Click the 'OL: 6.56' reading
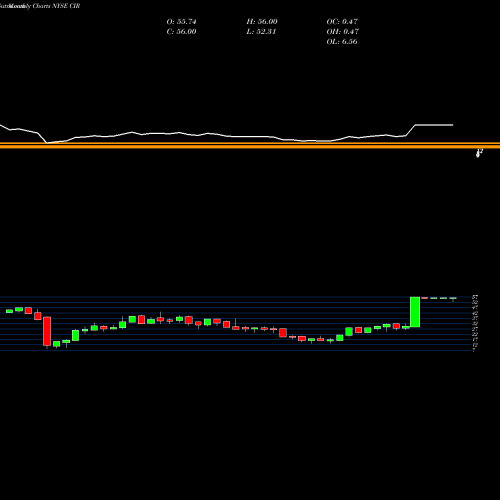The width and height of the screenshot is (500, 500). click(342, 42)
